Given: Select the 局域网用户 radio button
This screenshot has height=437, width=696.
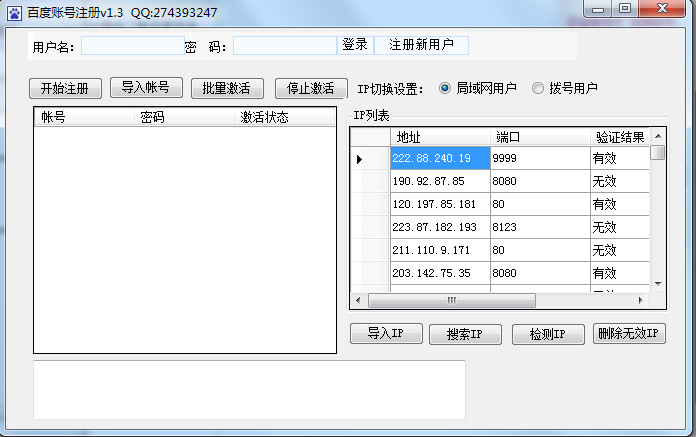Looking at the screenshot, I should coord(446,88).
